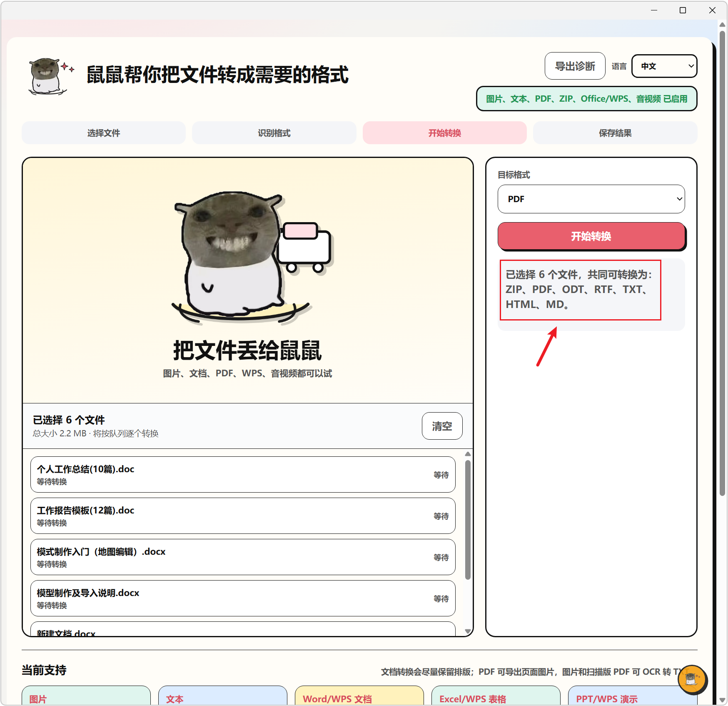Click the main page vertical scrollbar thumb

tap(723, 263)
